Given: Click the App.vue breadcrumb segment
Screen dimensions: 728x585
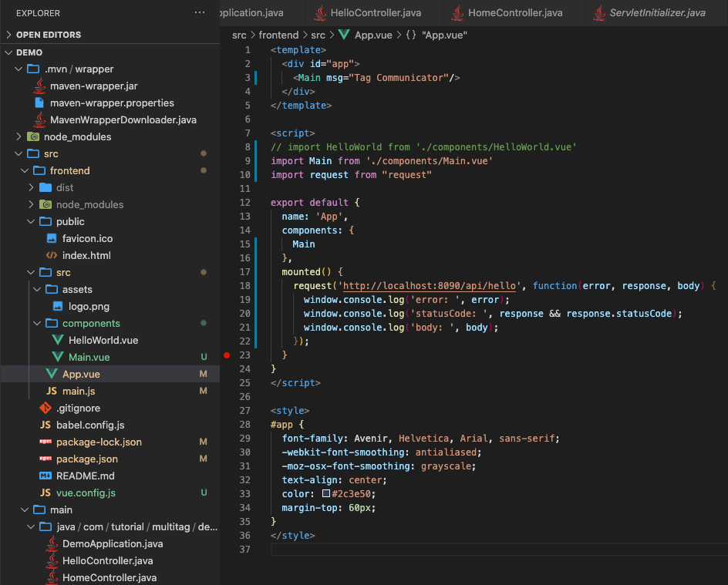Looking at the screenshot, I should (373, 35).
